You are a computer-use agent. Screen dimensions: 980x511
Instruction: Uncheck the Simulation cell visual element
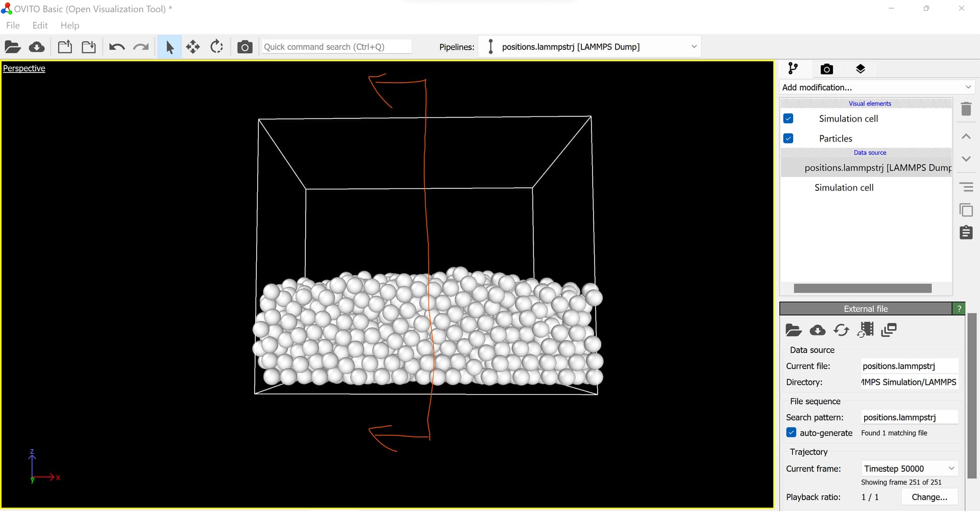pyautogui.click(x=789, y=118)
